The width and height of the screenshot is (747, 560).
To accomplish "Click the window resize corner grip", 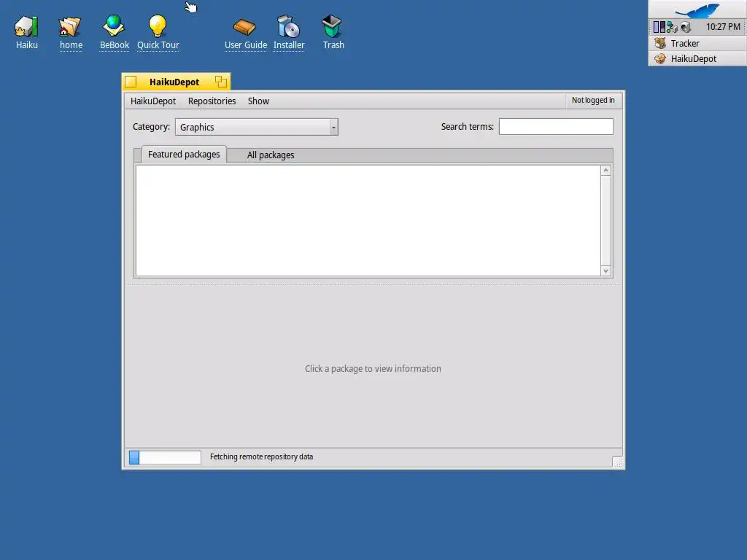I will coord(617,462).
